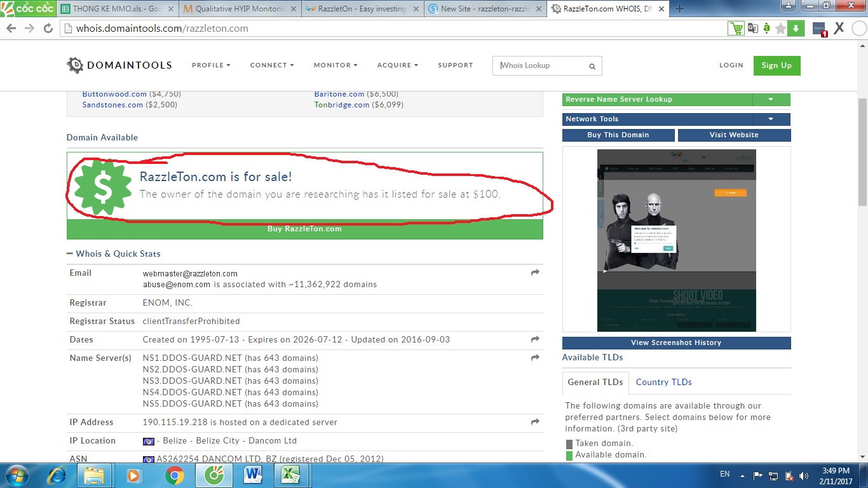Switch to the RazzletOn - Easy investing tab
The height and width of the screenshot is (488, 868).
362,9
